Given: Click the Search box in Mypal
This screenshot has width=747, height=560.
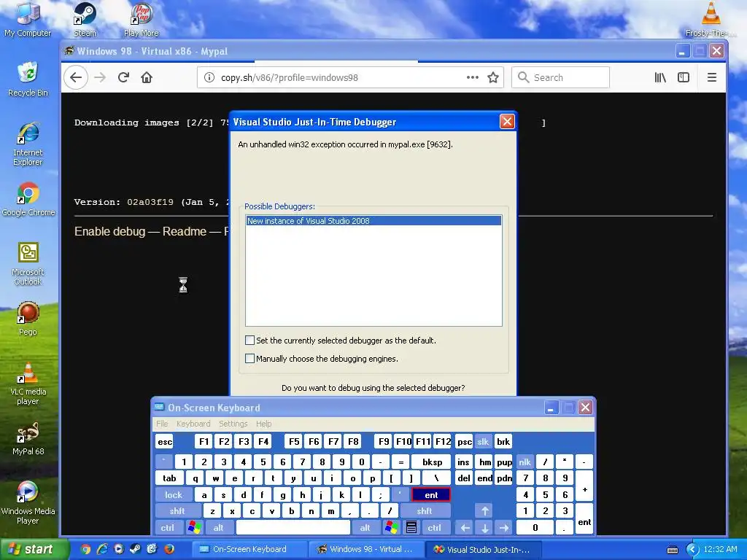Looking at the screenshot, I should click(x=561, y=77).
